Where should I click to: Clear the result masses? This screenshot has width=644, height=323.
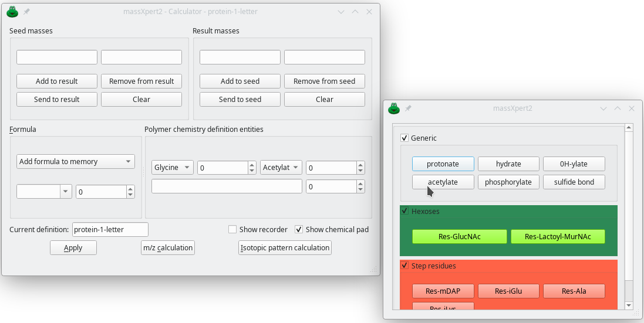(325, 99)
